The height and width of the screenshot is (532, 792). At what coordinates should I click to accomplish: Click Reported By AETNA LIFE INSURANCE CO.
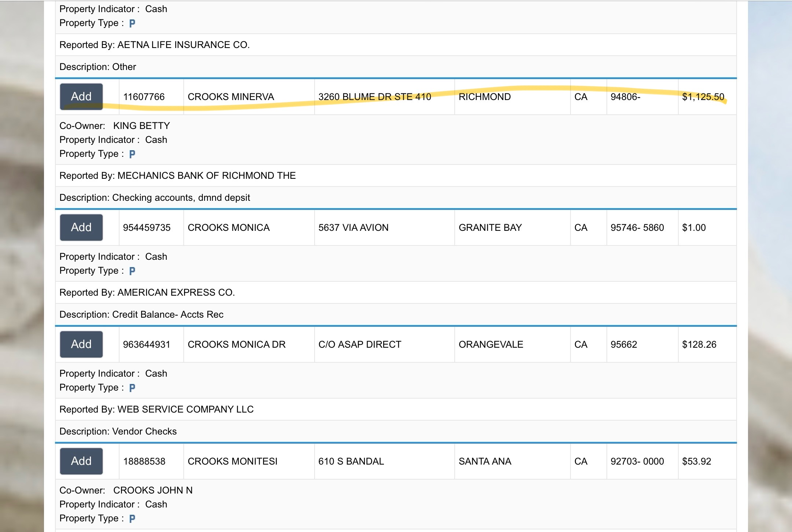(x=154, y=45)
